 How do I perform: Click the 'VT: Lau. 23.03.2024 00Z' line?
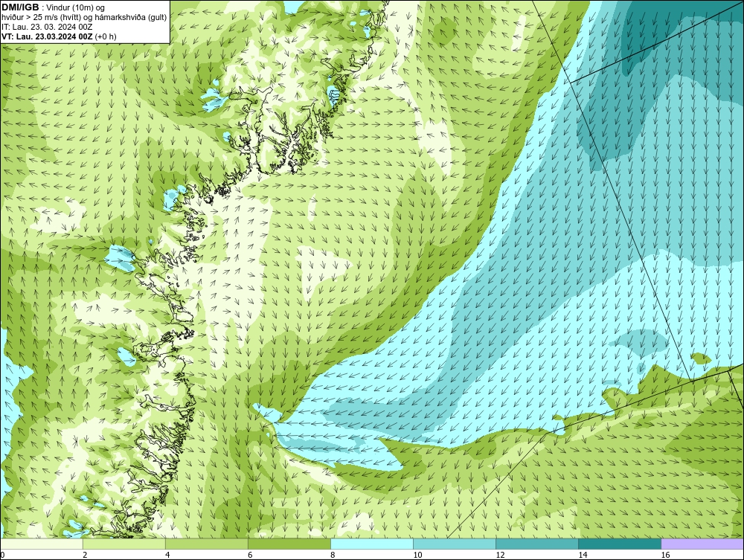[x=48, y=36]
